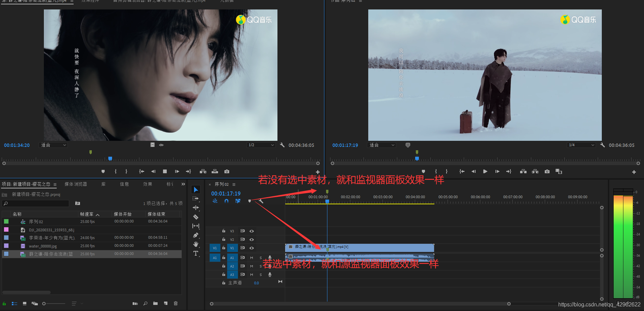The height and width of the screenshot is (311, 644).
Task: Click the Delete trash icon in Project panel
Action: click(x=176, y=303)
